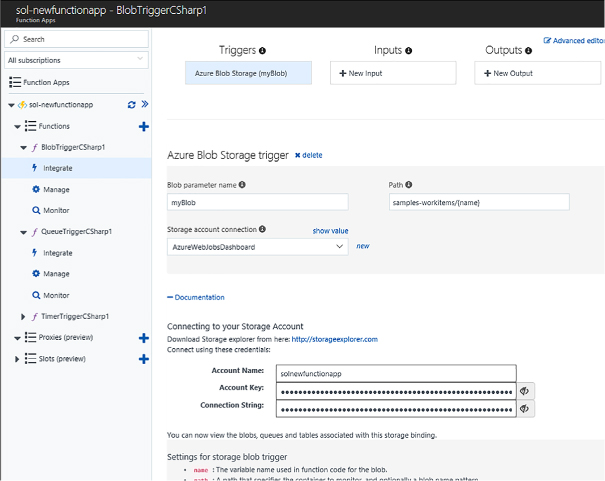605x481 pixels.
Task: Click lightning icon of QueueTriggerCSharp1 Integrate
Action: point(35,252)
